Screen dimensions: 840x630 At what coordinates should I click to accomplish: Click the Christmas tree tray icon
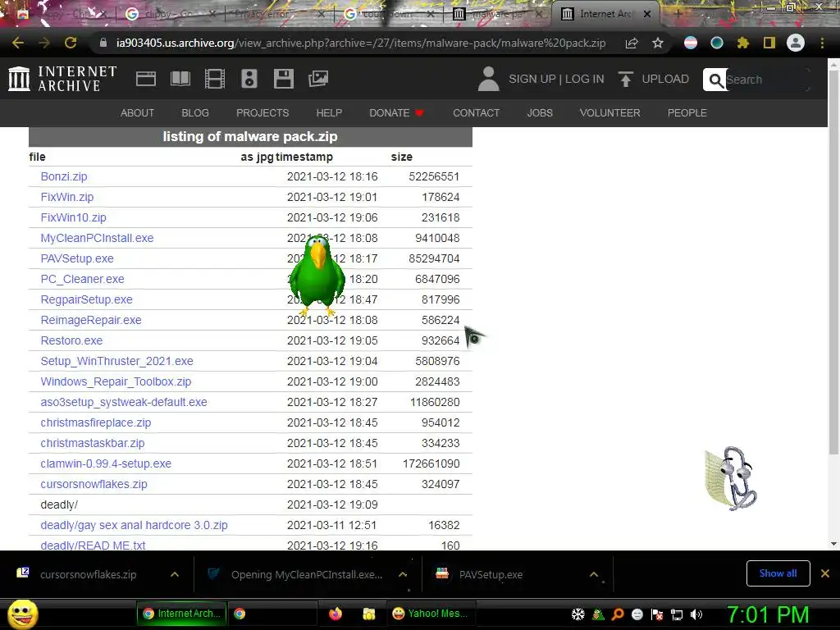[598, 614]
